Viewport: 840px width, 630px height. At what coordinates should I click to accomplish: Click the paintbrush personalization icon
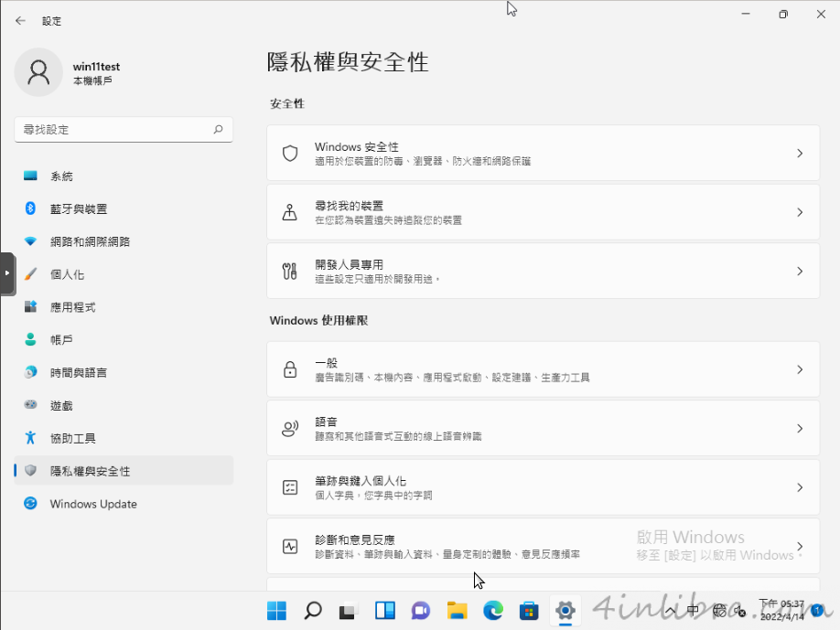[x=30, y=274]
